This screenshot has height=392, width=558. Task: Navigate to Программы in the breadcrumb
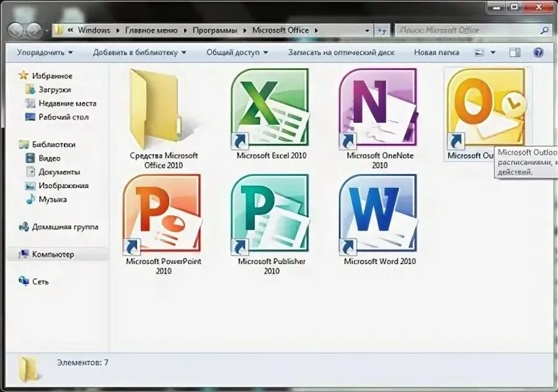218,30
